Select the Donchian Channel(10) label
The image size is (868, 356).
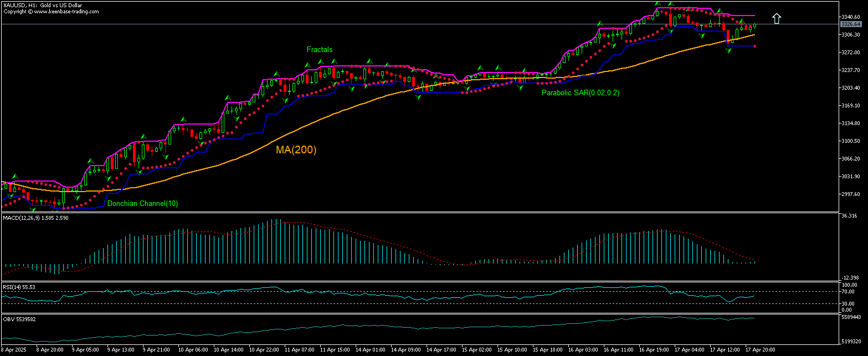(x=142, y=204)
